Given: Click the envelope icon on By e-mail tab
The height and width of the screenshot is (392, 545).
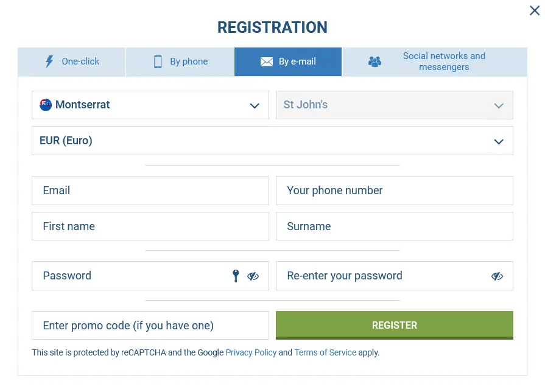Looking at the screenshot, I should coord(267,61).
